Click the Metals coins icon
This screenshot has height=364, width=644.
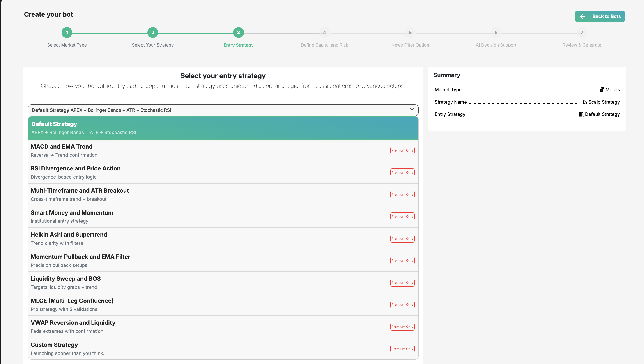(x=602, y=90)
